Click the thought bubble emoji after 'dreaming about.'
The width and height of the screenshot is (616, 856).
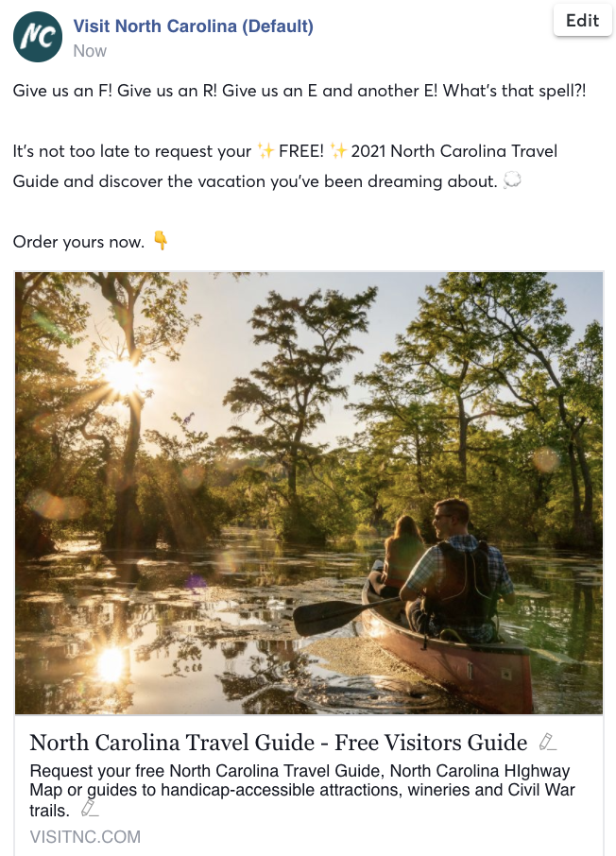click(513, 181)
